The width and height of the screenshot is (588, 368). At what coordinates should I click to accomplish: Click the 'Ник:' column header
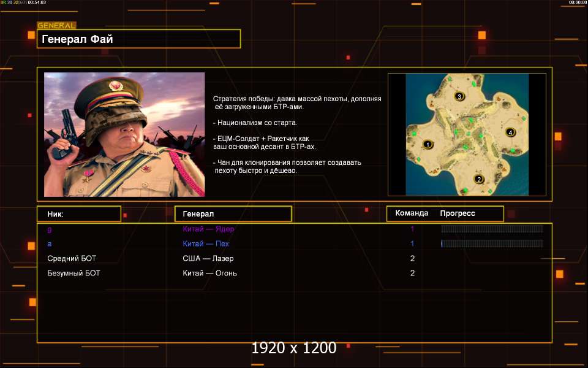click(x=79, y=213)
